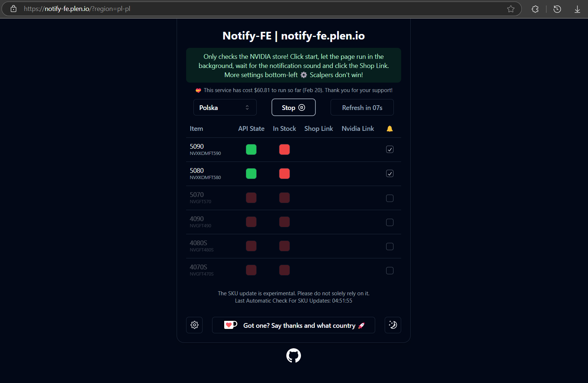Select the 4090 item name
588x383 pixels.
click(x=197, y=219)
